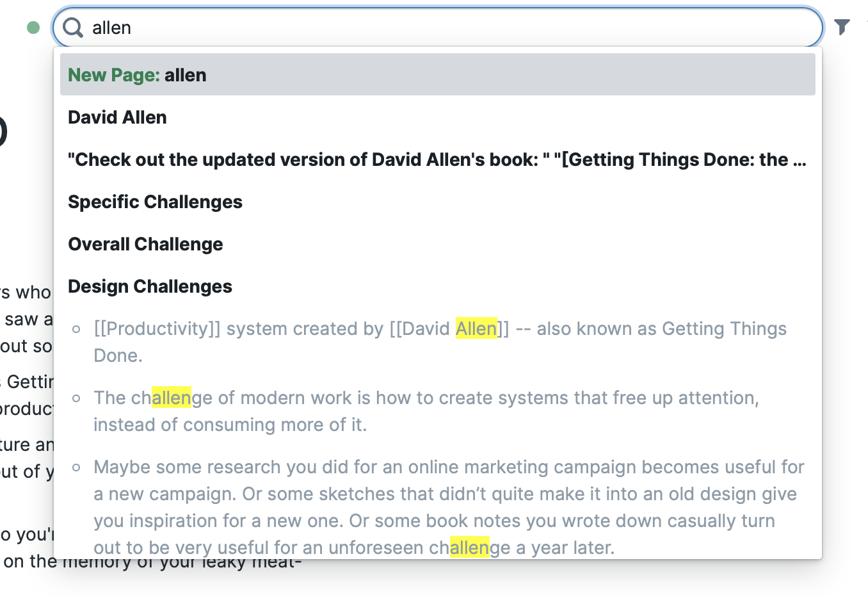Click highlighted "allen" in "unforeseen challenge"
Screen dimensions: 868x602
[x=470, y=548]
